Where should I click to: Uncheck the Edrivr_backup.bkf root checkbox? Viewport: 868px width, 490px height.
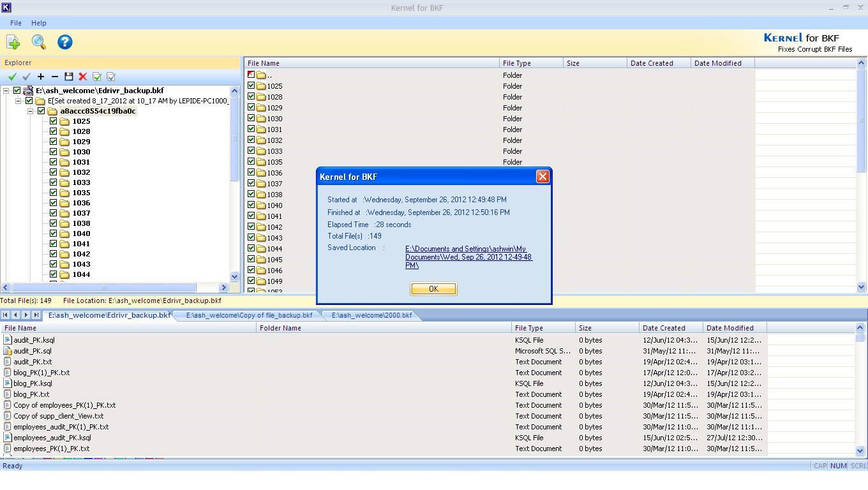click(x=17, y=91)
